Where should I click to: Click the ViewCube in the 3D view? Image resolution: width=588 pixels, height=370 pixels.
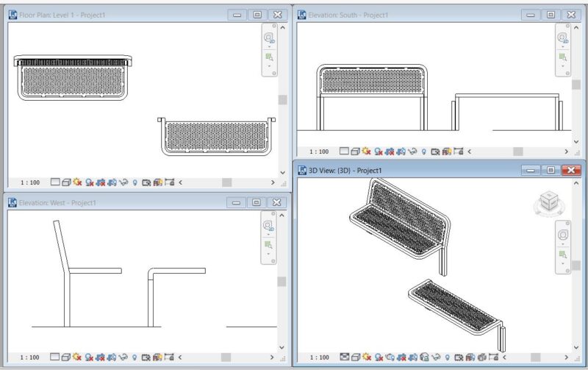click(x=549, y=203)
